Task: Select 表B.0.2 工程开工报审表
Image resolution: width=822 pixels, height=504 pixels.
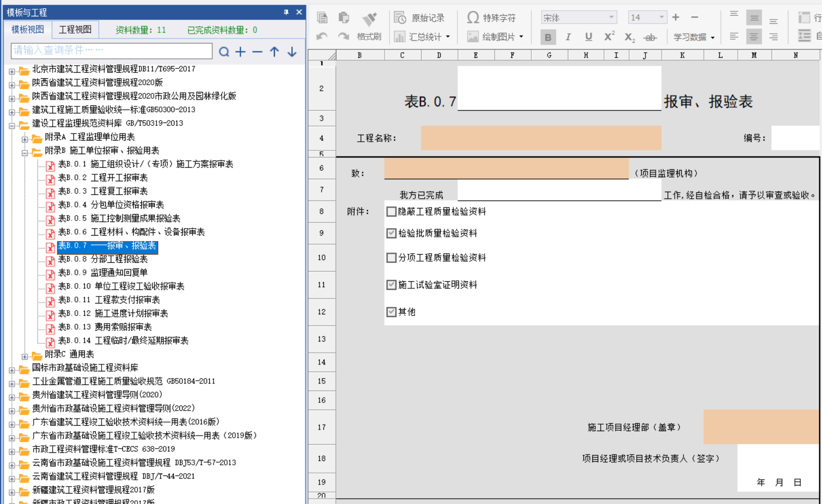Action: [103, 178]
